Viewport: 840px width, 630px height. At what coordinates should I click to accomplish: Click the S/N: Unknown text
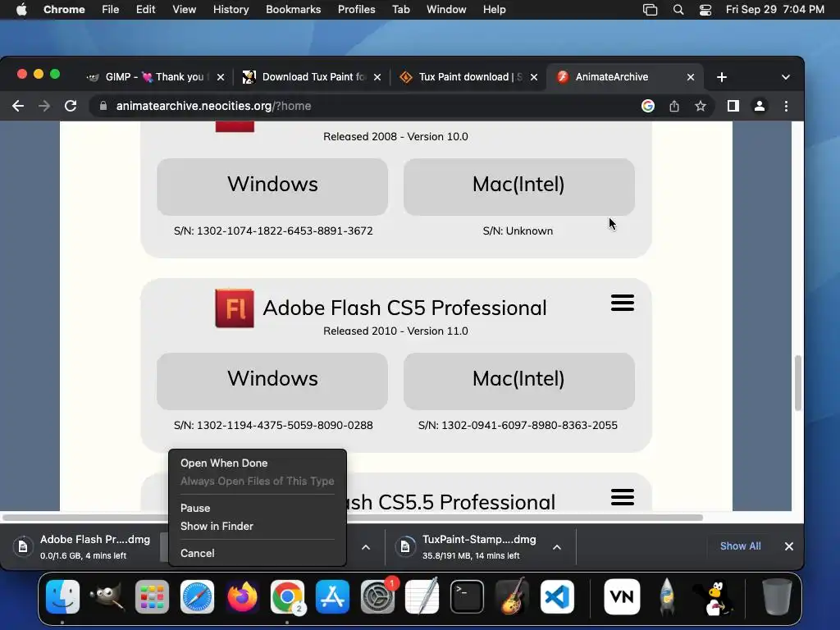coord(518,231)
